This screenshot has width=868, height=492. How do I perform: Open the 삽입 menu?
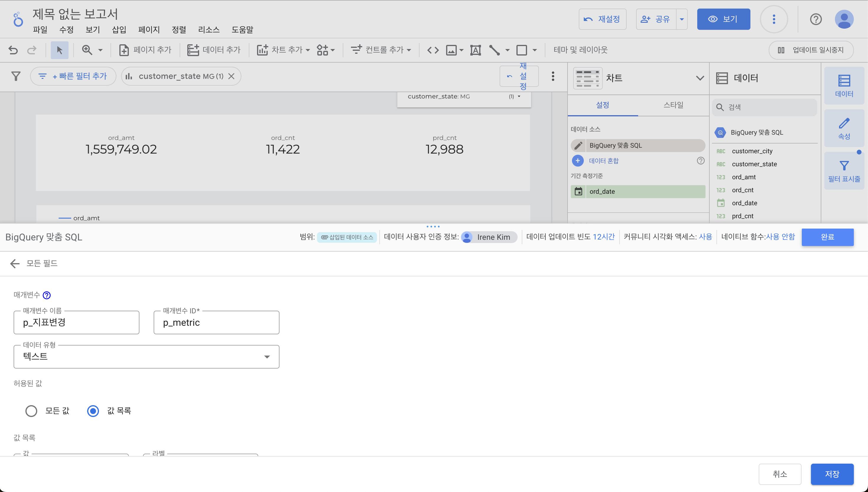(x=119, y=30)
